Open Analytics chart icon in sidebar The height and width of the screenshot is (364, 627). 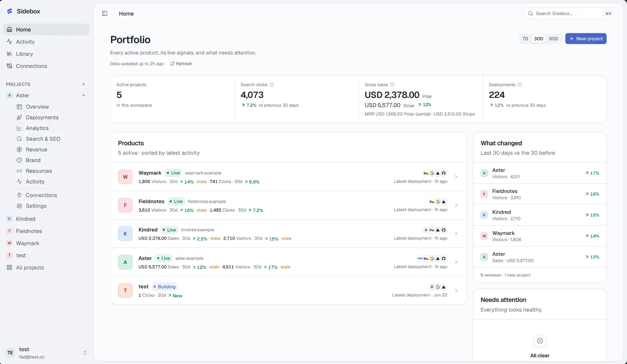click(x=19, y=128)
